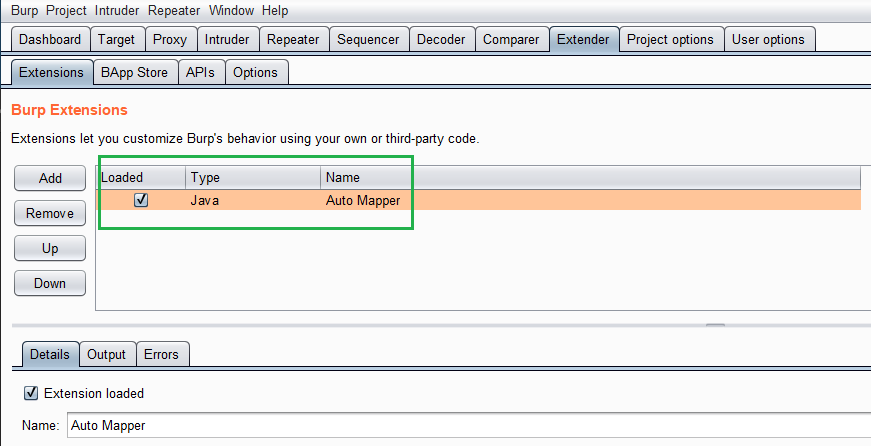This screenshot has width=871, height=446.
Task: Open the Comparer tab
Action: click(x=511, y=39)
